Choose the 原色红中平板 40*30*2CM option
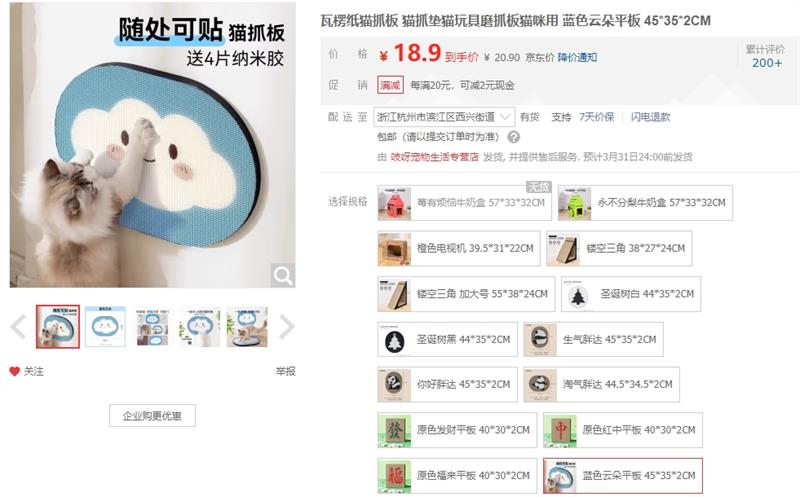This screenshot has height=497, width=800. [x=623, y=430]
